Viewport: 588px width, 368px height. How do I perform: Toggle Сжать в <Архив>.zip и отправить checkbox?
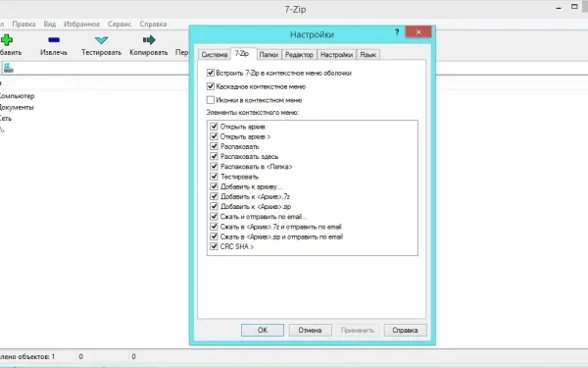coord(214,237)
